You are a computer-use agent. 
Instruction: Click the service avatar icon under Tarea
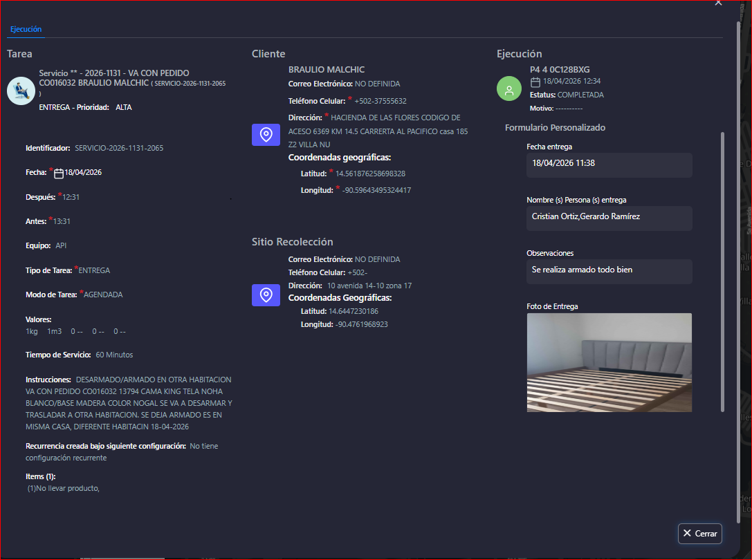tap(21, 91)
